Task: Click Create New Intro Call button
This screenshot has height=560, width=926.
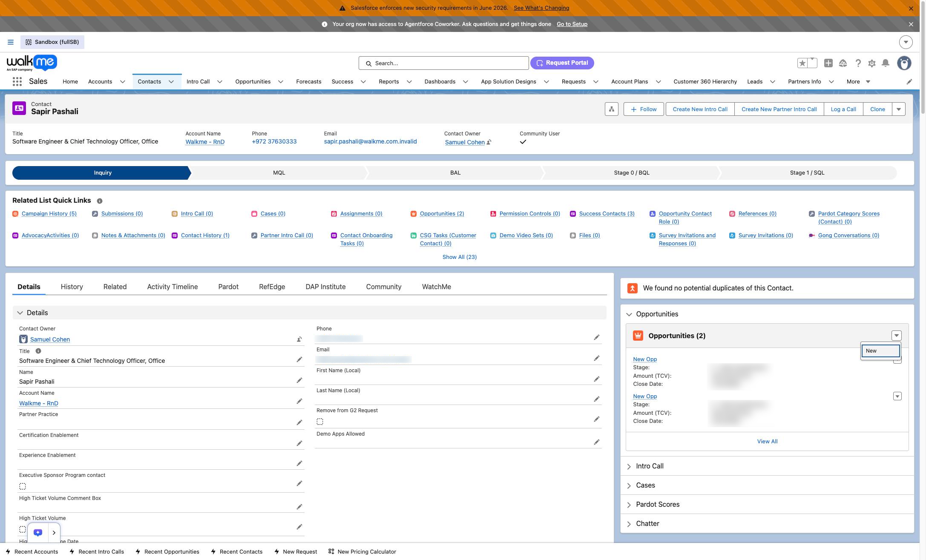Action: pos(700,109)
